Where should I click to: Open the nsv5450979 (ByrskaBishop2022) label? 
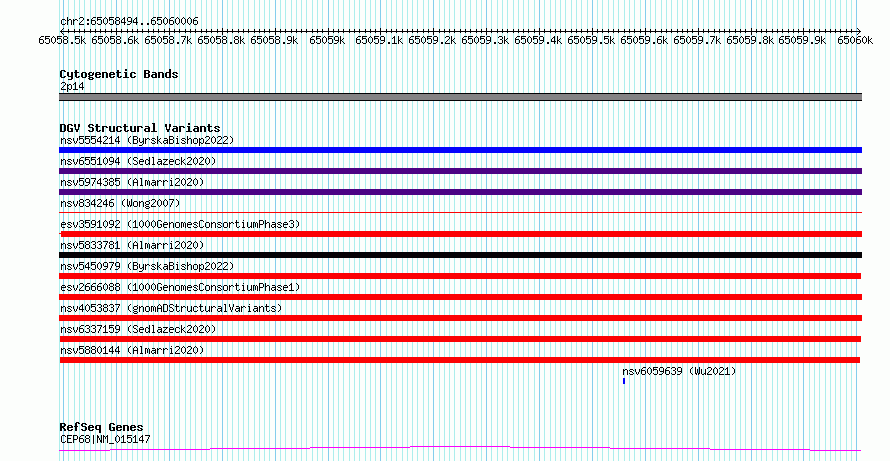pyautogui.click(x=147, y=266)
